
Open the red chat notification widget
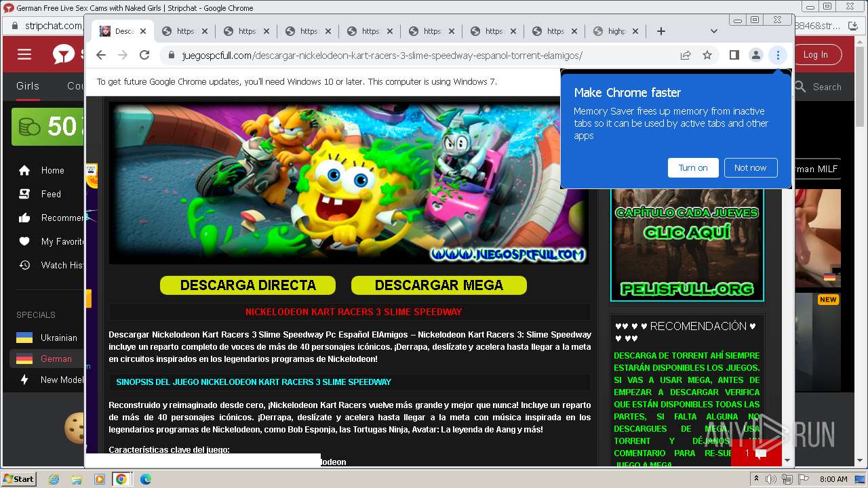(756, 453)
